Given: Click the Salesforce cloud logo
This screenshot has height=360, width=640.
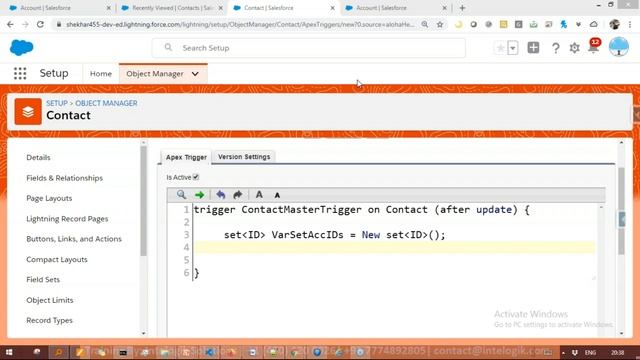Looking at the screenshot, I should 21,47.
